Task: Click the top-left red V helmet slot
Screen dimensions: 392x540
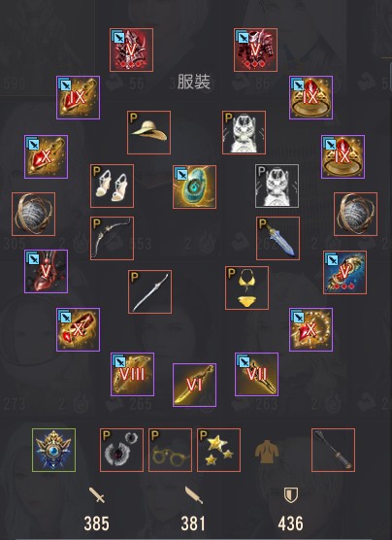Action: point(131,50)
